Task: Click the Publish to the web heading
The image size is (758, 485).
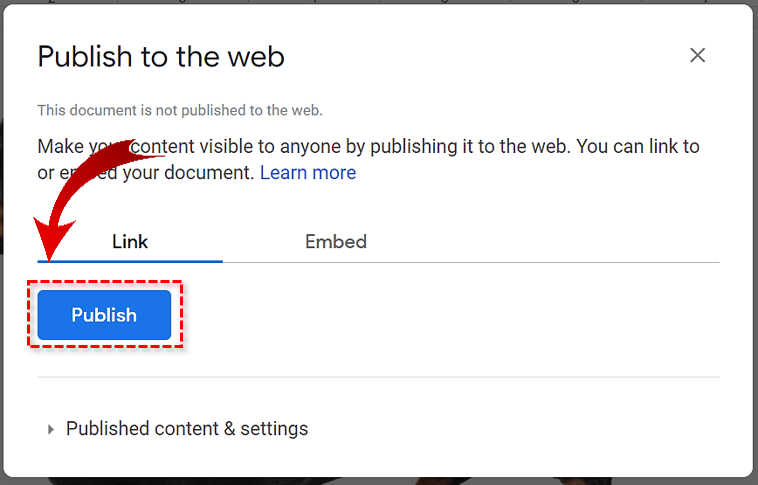Action: tap(161, 57)
